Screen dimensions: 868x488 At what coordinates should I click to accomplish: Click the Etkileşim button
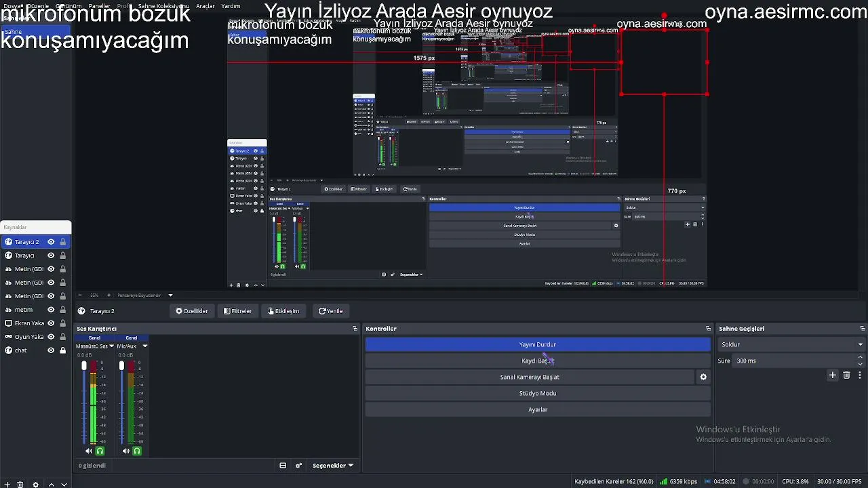point(283,311)
